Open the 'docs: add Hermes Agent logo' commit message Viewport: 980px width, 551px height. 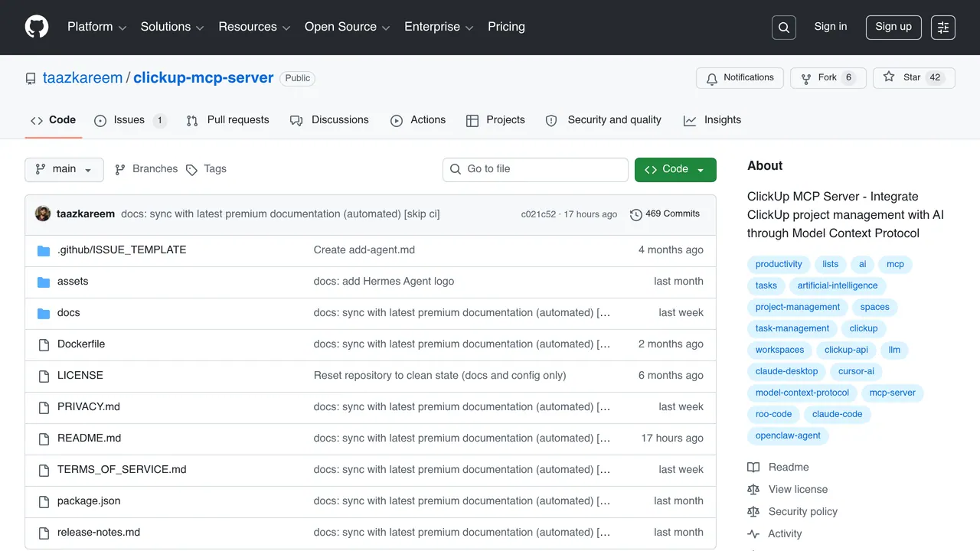[384, 282]
